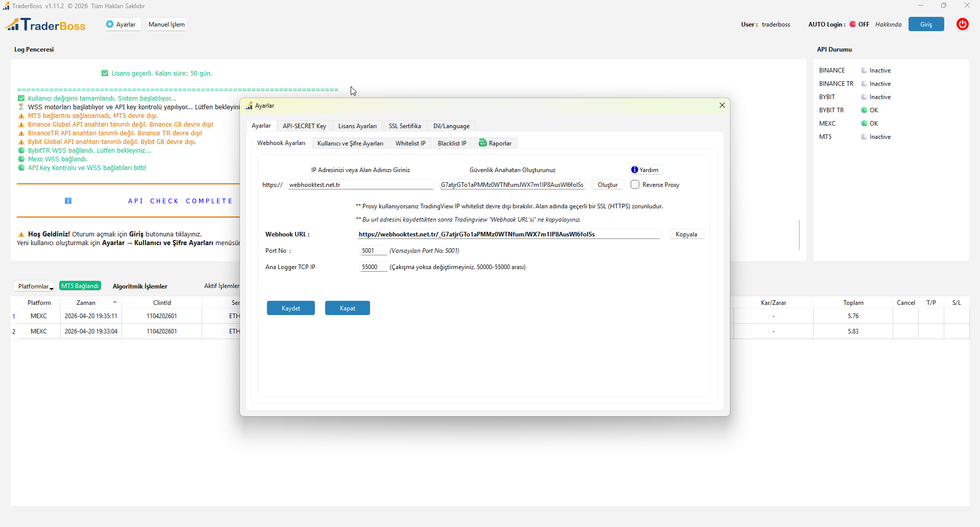Open Manuel İşlem from the toolbar
The image size is (980, 527).
point(166,25)
